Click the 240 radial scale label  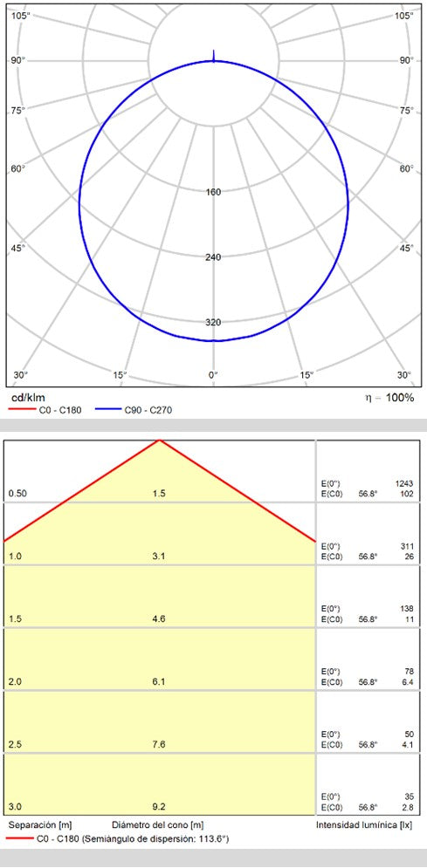[213, 256]
